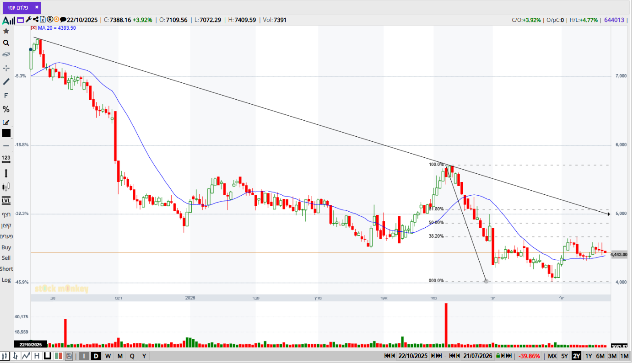Select the percent measurement tool
Screen dimensions: 633x364
[x=6, y=109]
